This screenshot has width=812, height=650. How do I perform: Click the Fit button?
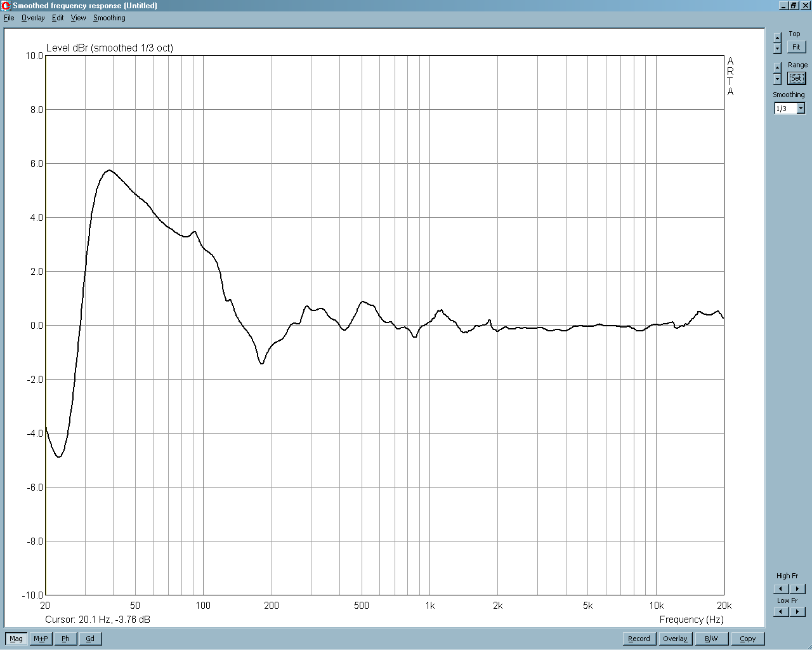[x=796, y=47]
